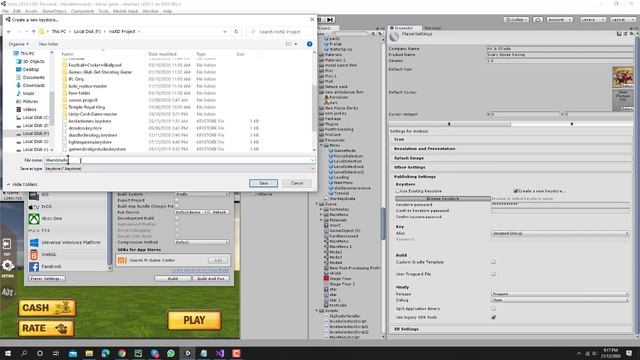This screenshot has width=640, height=360.
Task: Select the tvOS platform in Build Settings
Action: [46, 207]
